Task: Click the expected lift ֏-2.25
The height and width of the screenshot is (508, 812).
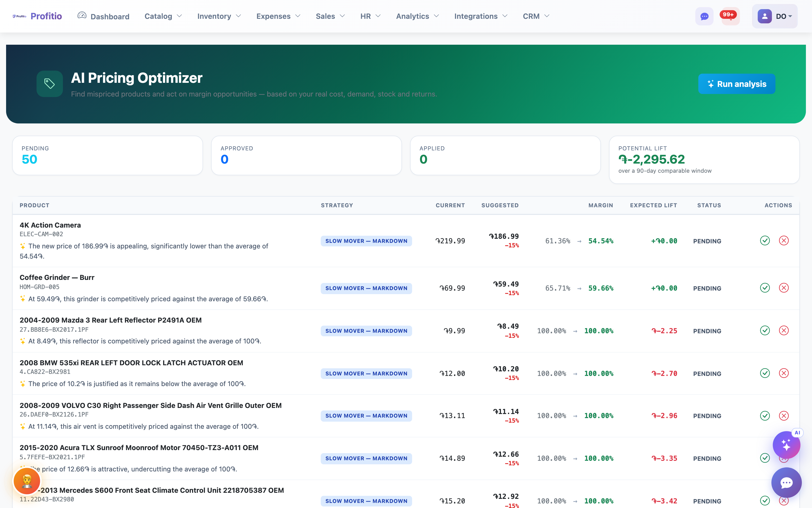Action: pos(664,331)
